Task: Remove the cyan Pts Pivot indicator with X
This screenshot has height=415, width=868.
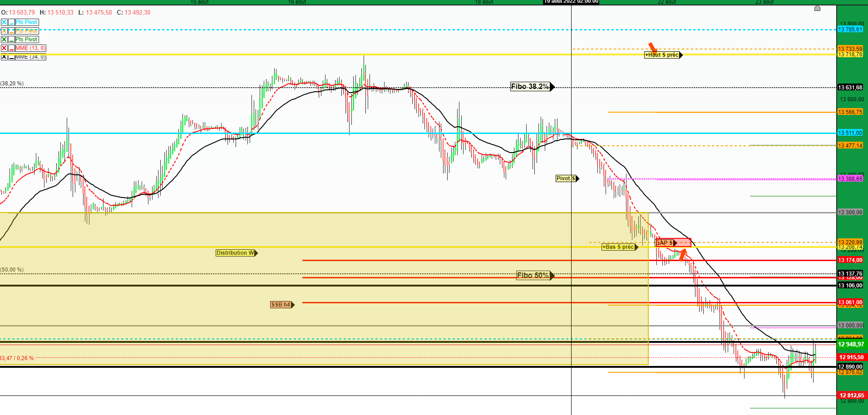Action: click(4, 22)
